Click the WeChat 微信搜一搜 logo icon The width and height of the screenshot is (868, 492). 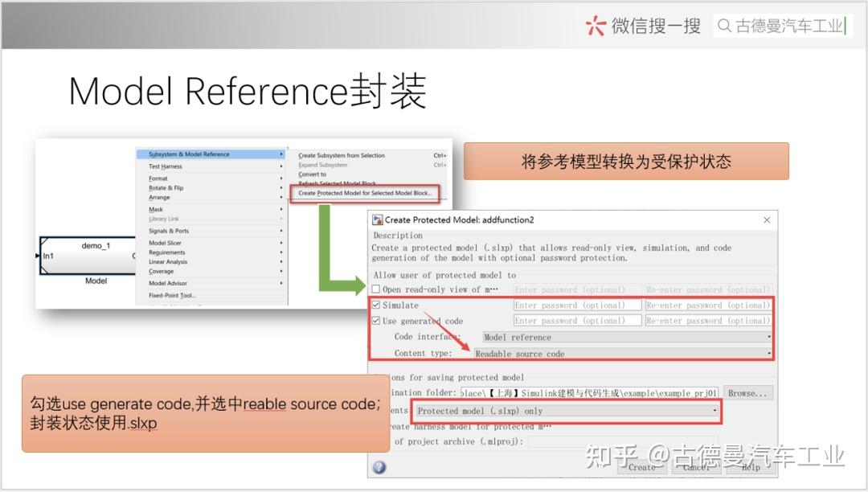pyautogui.click(x=595, y=25)
